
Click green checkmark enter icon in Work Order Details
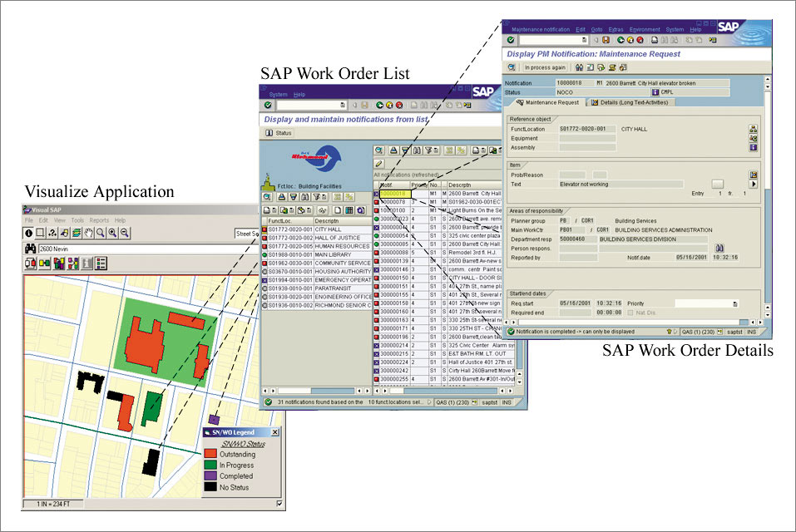[x=511, y=40]
